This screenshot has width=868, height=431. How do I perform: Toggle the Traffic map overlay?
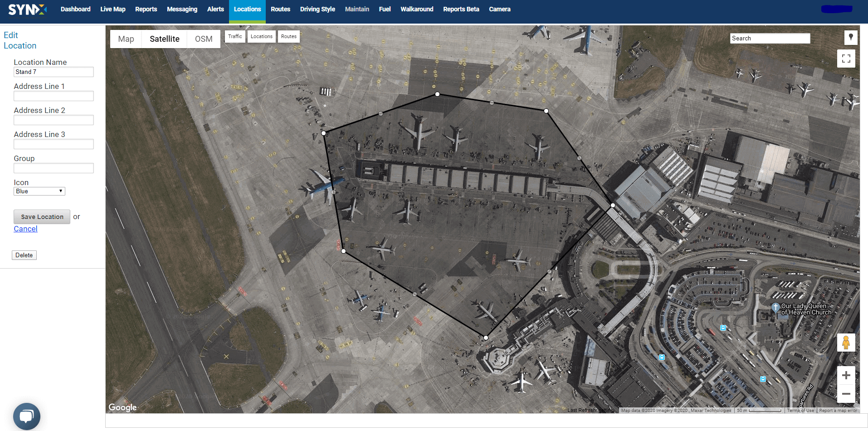(235, 36)
